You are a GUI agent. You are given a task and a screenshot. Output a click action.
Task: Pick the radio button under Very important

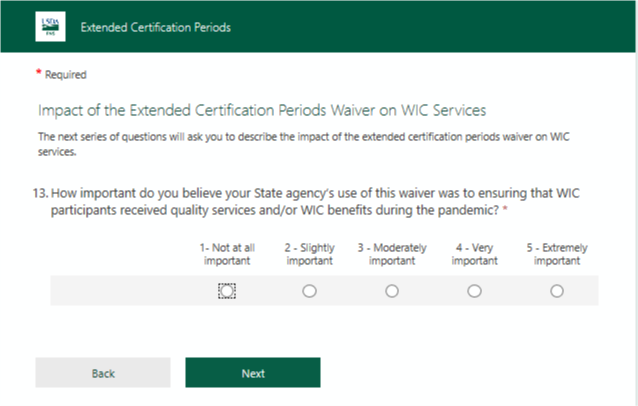tap(474, 291)
